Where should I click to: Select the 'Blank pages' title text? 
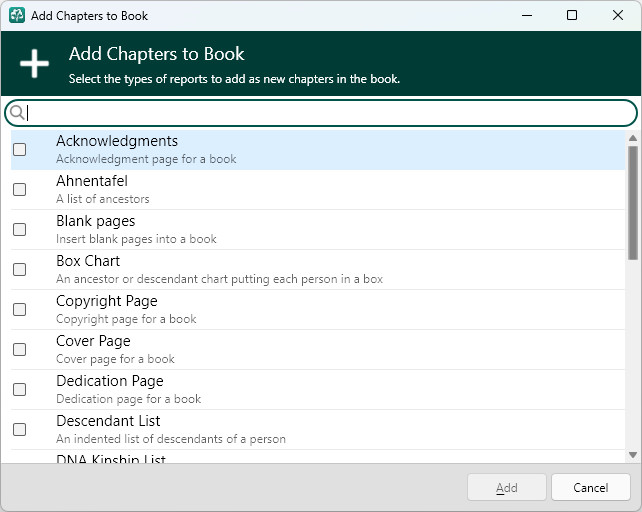(96, 221)
